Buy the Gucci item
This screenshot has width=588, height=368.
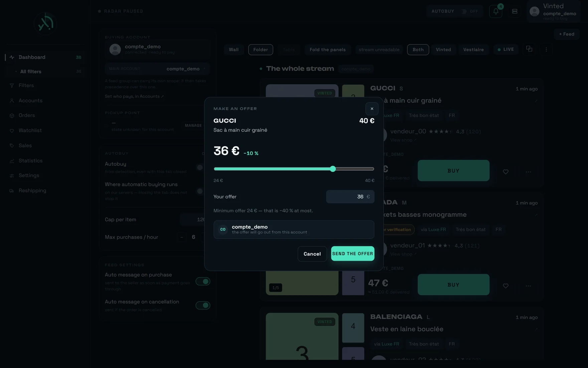(453, 171)
